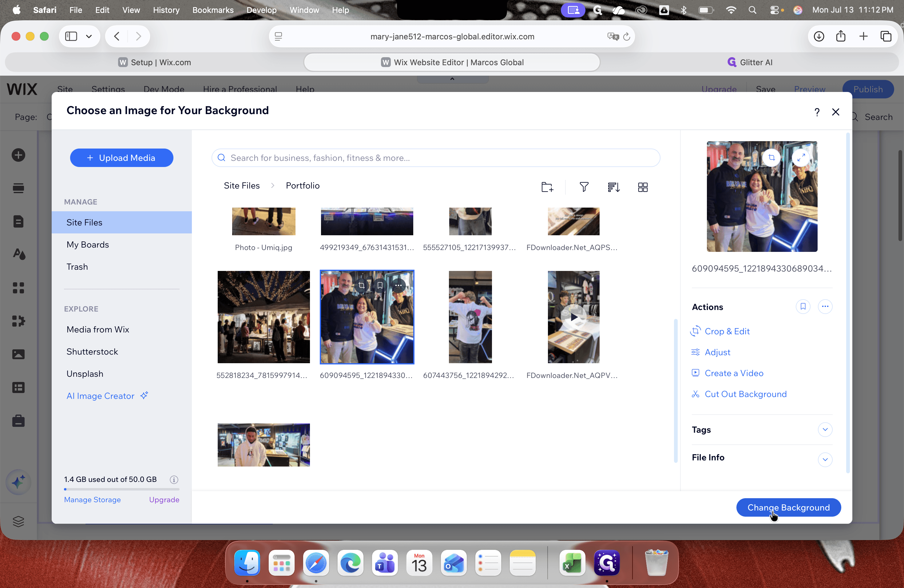Open Wix AI assistant sparkle icon
Screen dimensions: 904x588
[x=18, y=482]
